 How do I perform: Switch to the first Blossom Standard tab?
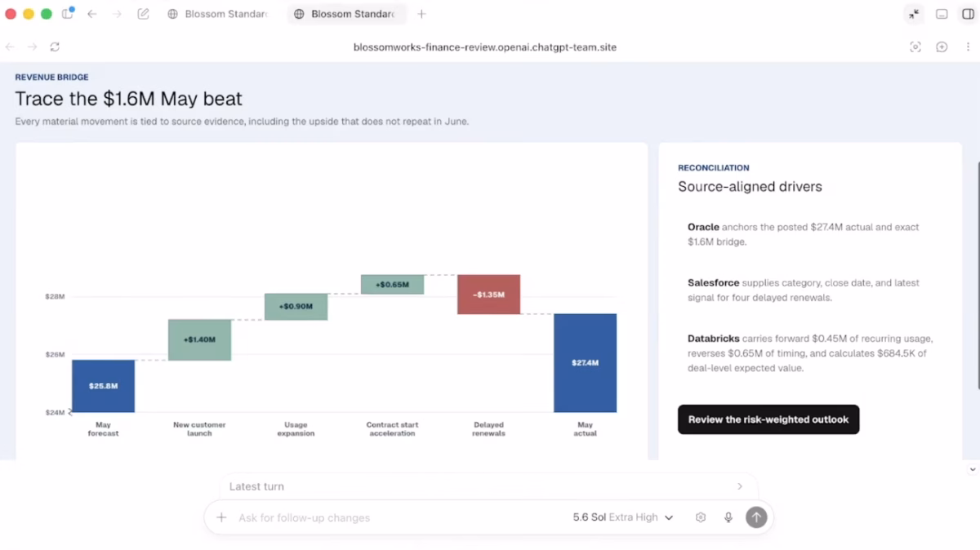coord(217,14)
